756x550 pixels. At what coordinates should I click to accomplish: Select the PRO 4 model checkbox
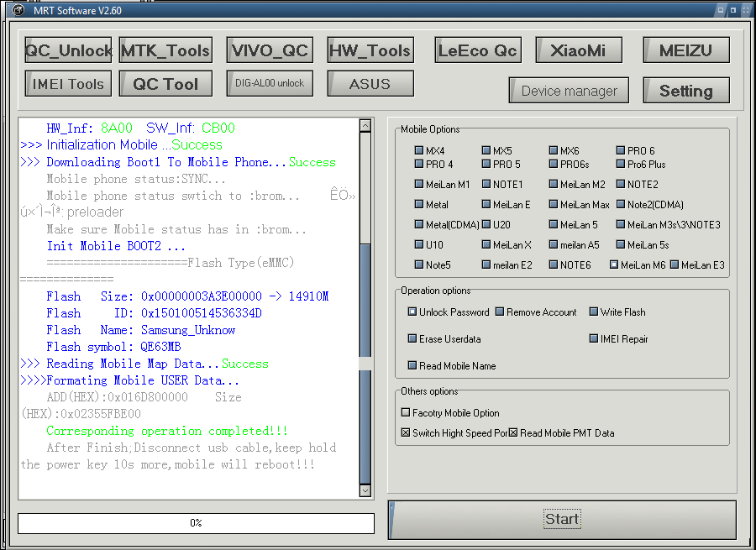click(x=419, y=164)
